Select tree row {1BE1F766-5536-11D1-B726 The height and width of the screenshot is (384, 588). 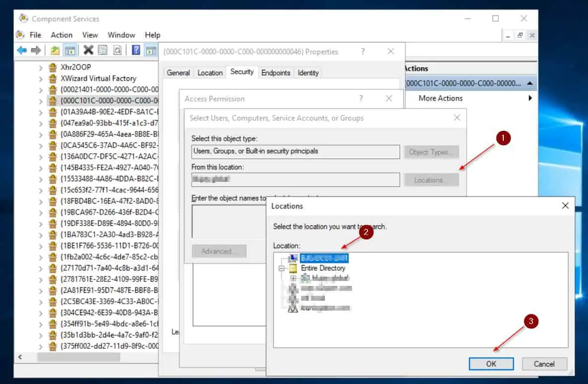click(109, 246)
